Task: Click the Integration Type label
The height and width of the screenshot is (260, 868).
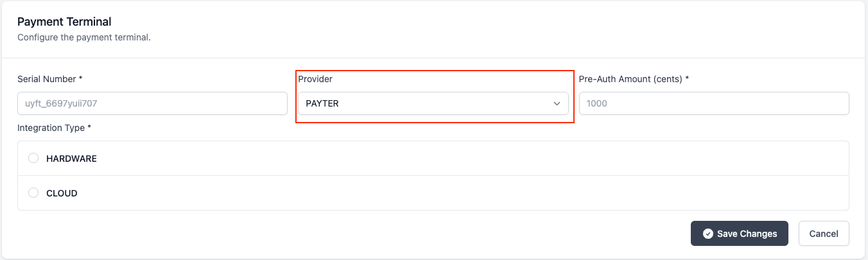Action: click(x=51, y=128)
